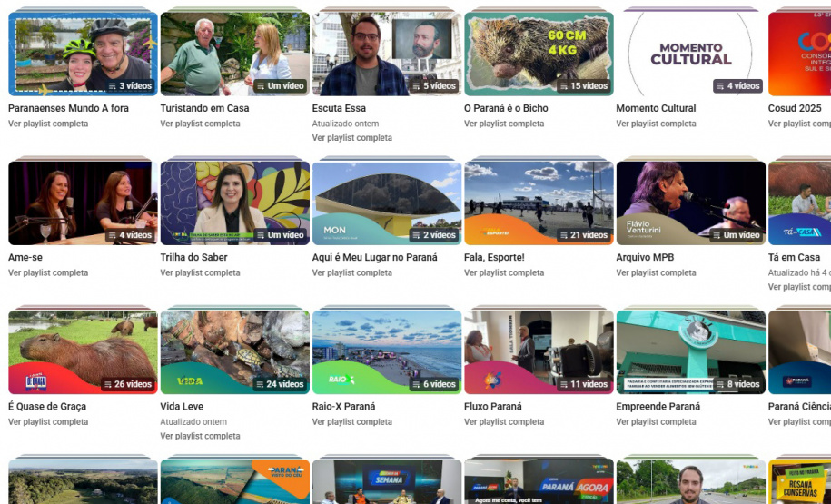This screenshot has height=504, width=831.
Task: Click the Empreende Paraná title
Action: [658, 407]
